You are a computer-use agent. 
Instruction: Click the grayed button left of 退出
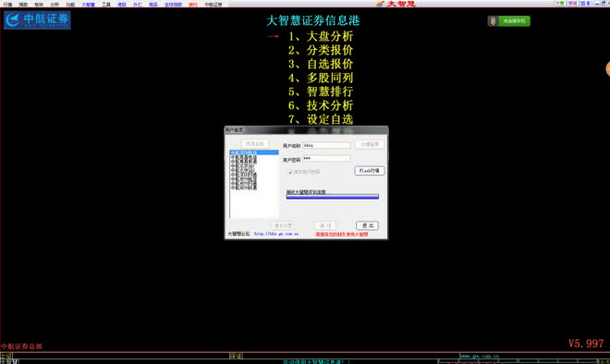tap(324, 225)
